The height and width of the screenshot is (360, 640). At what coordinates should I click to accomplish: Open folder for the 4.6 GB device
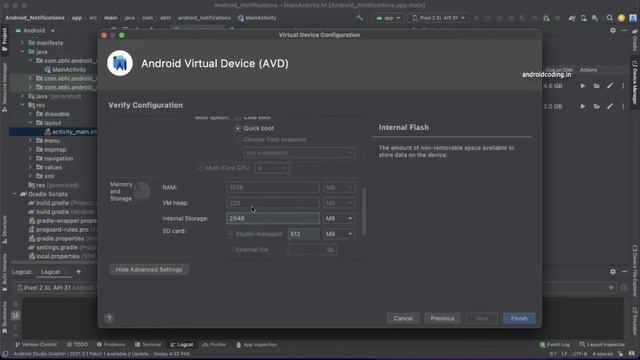tap(596, 86)
